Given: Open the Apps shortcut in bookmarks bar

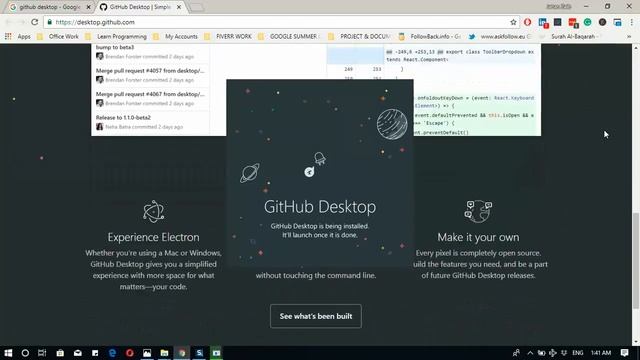Looking at the screenshot, I should coord(18,36).
